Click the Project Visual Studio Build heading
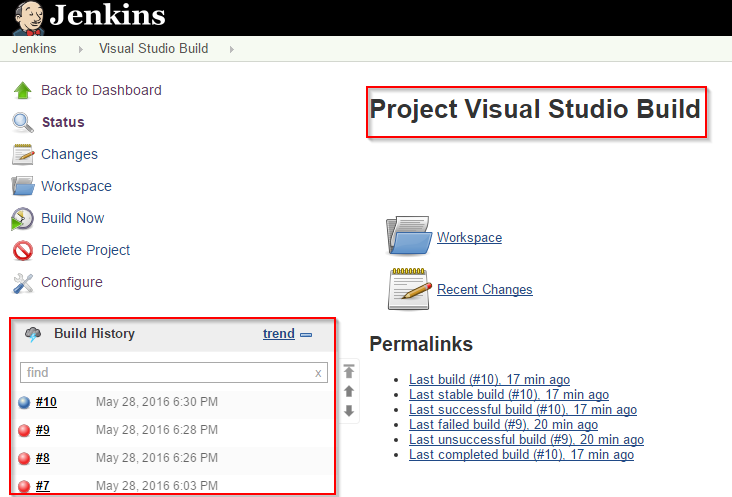 [535, 109]
